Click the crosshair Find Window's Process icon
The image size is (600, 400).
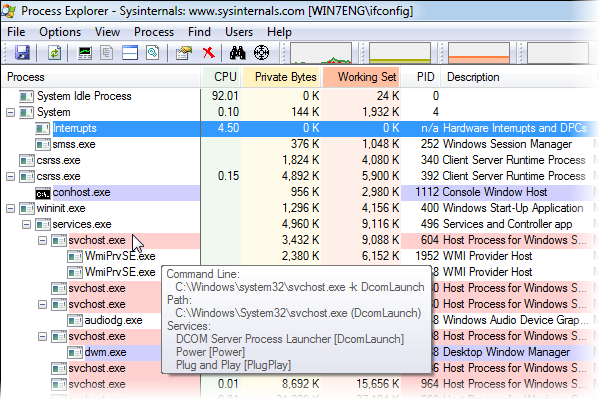pyautogui.click(x=261, y=52)
